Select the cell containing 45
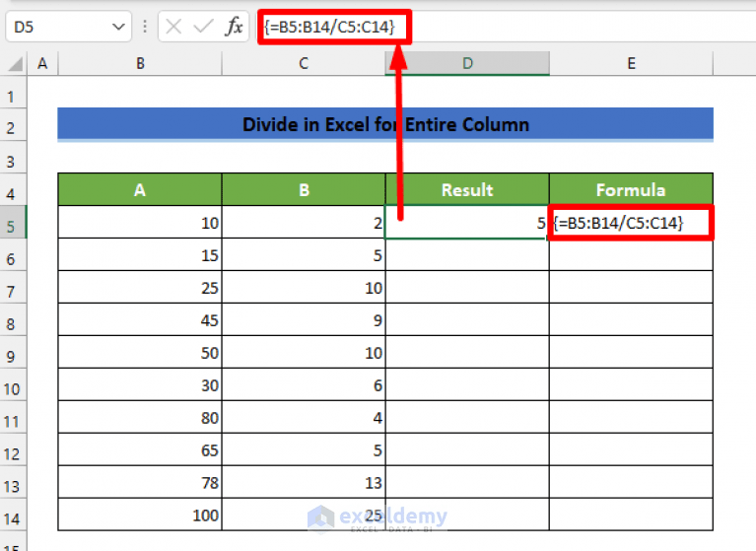The height and width of the screenshot is (551, 756). tap(140, 319)
